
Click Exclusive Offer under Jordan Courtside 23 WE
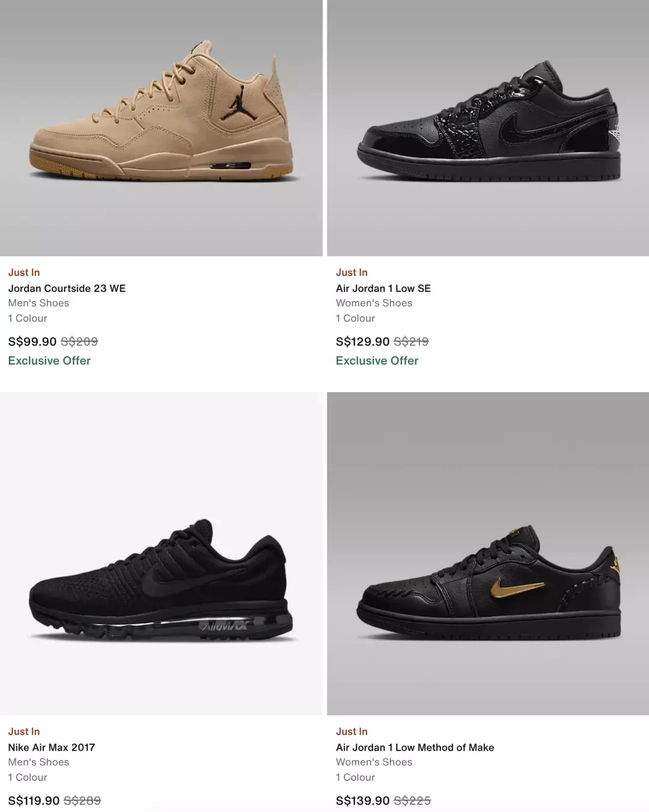coord(49,360)
